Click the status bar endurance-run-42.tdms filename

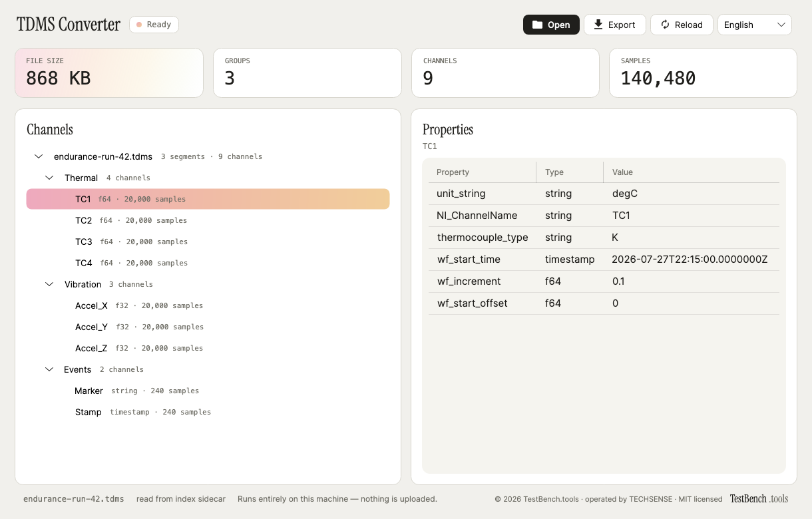pyautogui.click(x=74, y=499)
